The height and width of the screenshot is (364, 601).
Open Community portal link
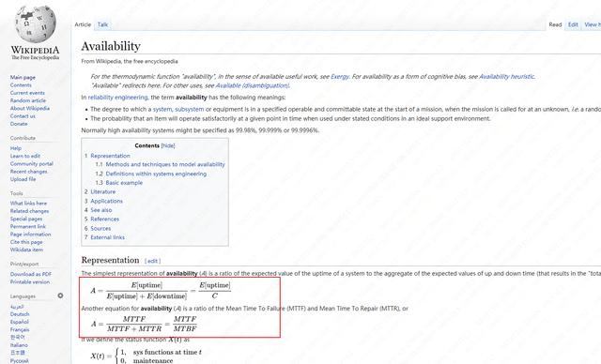(x=31, y=164)
